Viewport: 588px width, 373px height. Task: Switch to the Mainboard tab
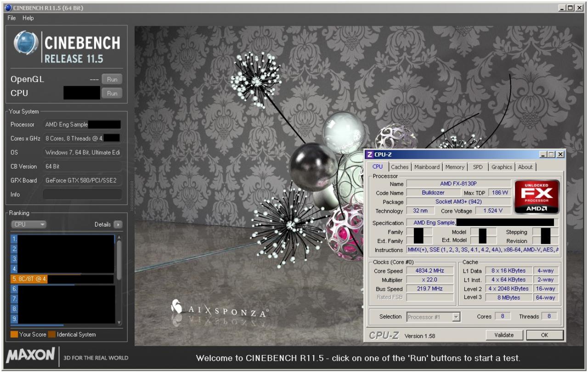(x=427, y=167)
